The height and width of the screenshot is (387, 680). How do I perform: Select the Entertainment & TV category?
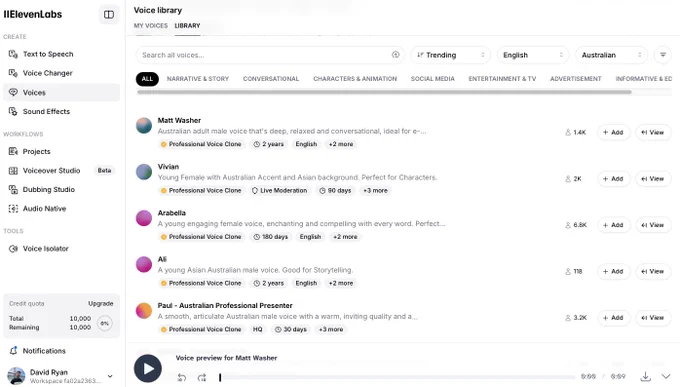point(502,79)
